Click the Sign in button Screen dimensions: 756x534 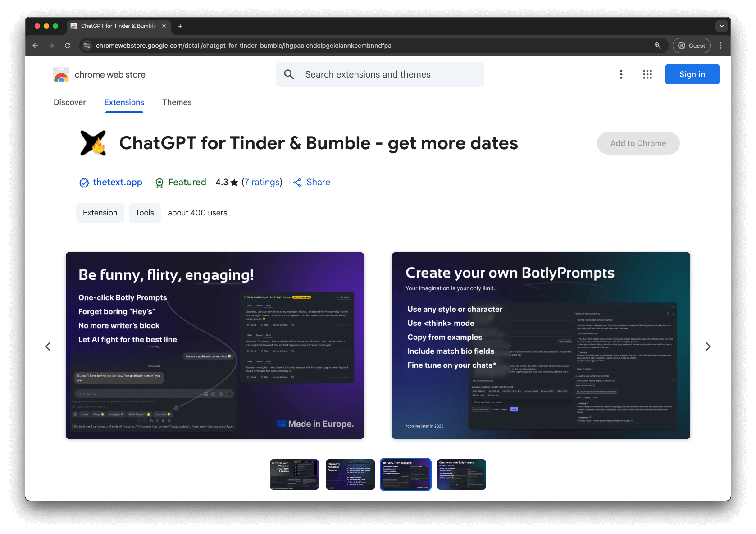692,75
